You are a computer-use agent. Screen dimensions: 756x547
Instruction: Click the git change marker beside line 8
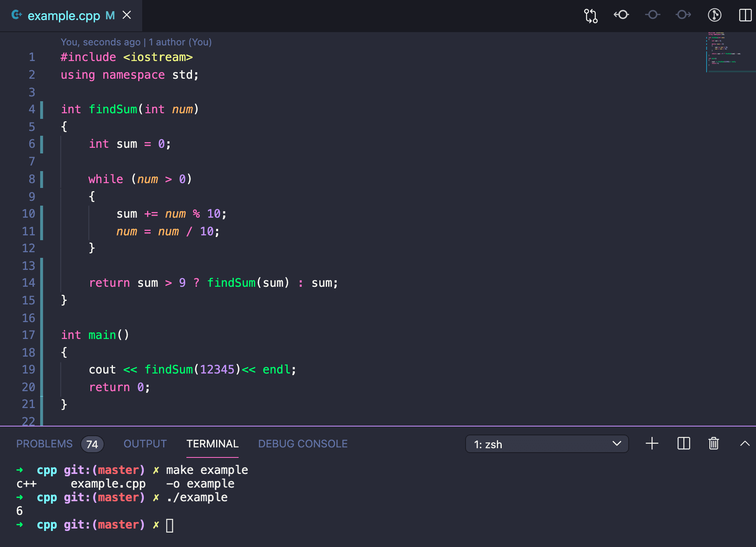pyautogui.click(x=42, y=179)
